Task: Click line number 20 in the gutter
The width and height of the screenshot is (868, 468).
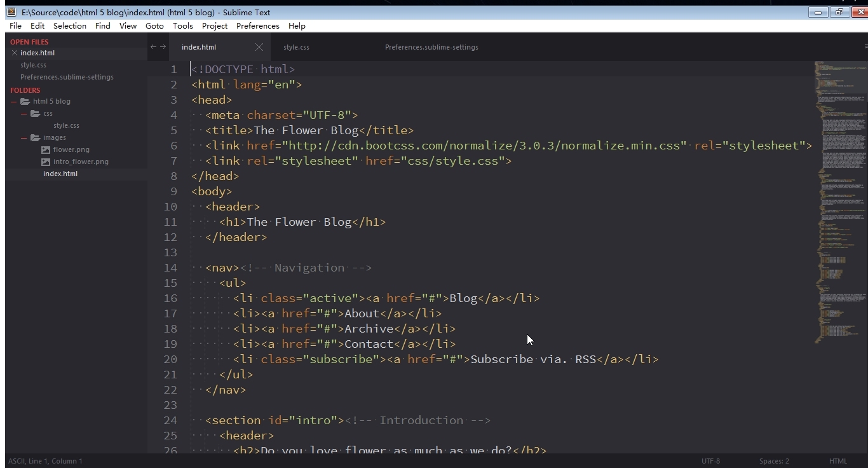Action: 170,359
